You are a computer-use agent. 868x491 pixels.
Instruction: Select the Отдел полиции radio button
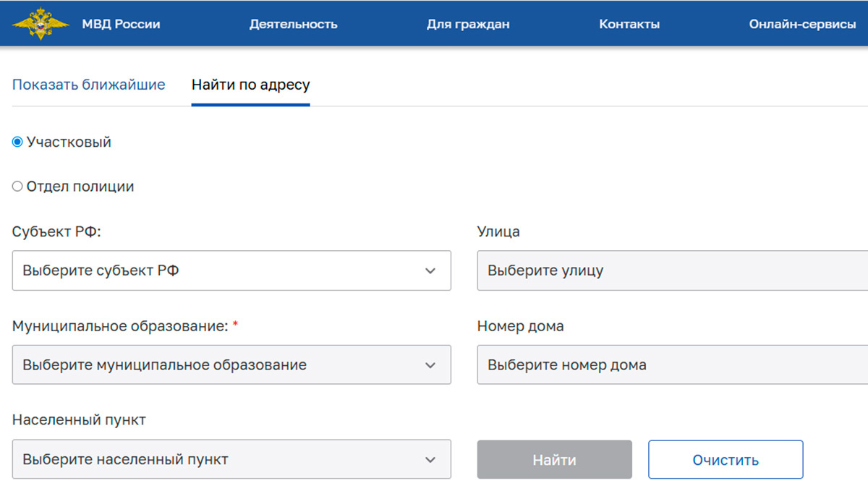pyautogui.click(x=17, y=186)
